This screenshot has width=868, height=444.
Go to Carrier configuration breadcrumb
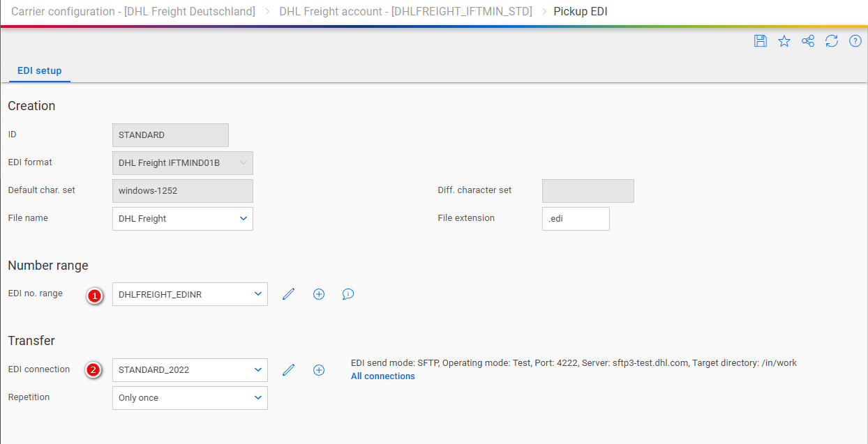coord(133,12)
